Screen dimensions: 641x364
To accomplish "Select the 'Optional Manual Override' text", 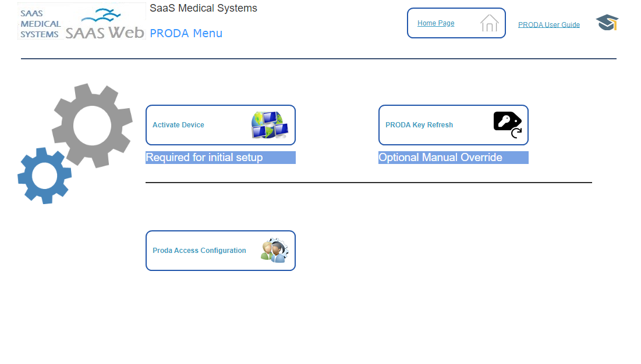I will pyautogui.click(x=440, y=158).
